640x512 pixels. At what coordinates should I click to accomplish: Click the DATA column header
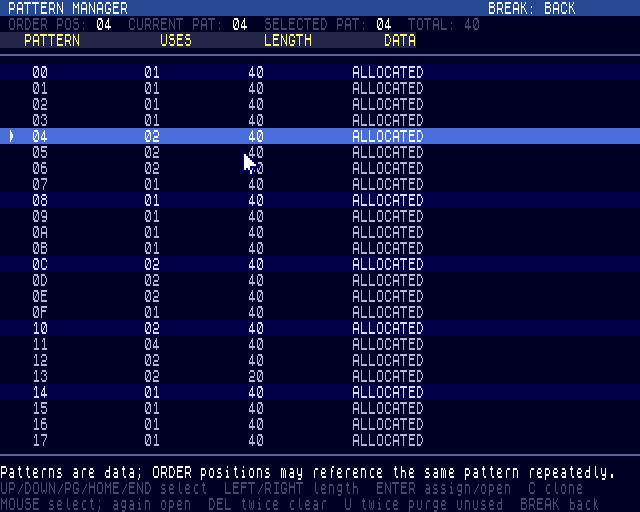point(400,40)
